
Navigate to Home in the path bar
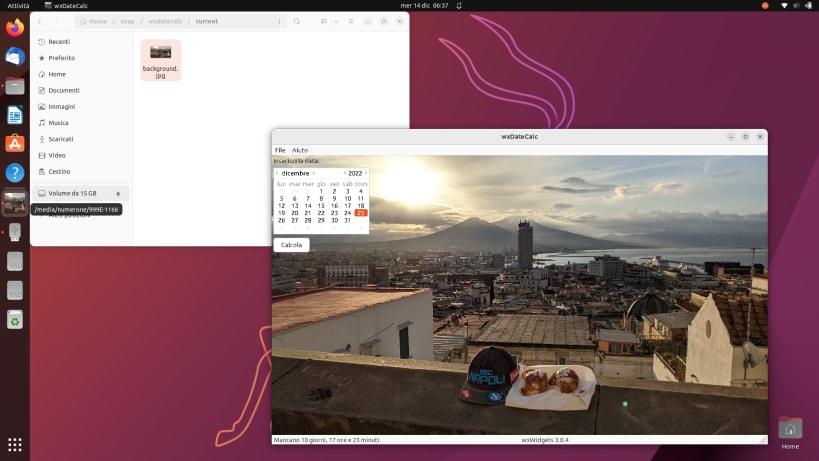pyautogui.click(x=93, y=21)
